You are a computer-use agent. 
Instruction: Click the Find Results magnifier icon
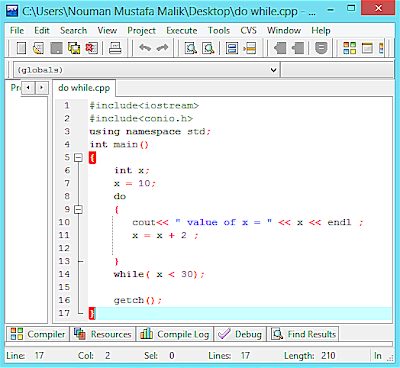coord(277,334)
